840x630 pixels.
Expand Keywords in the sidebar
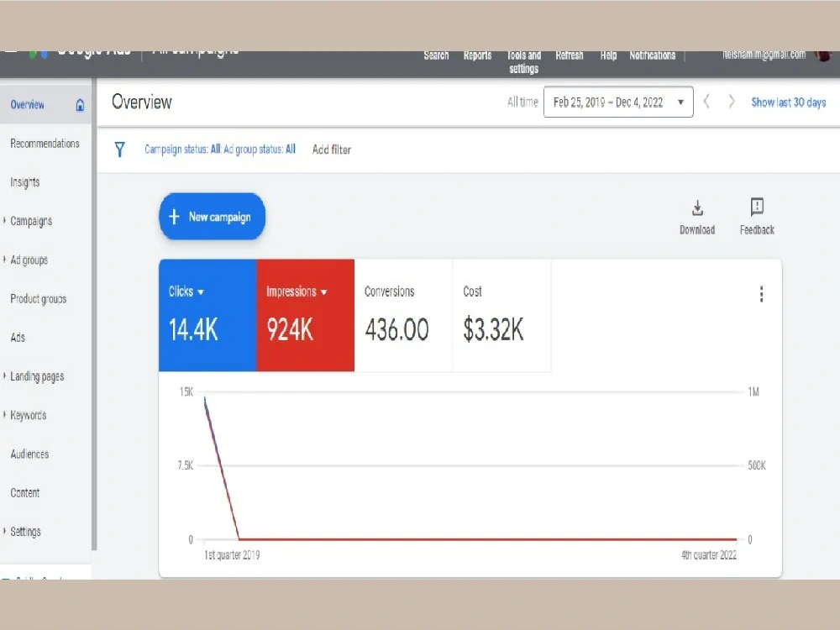(x=5, y=415)
